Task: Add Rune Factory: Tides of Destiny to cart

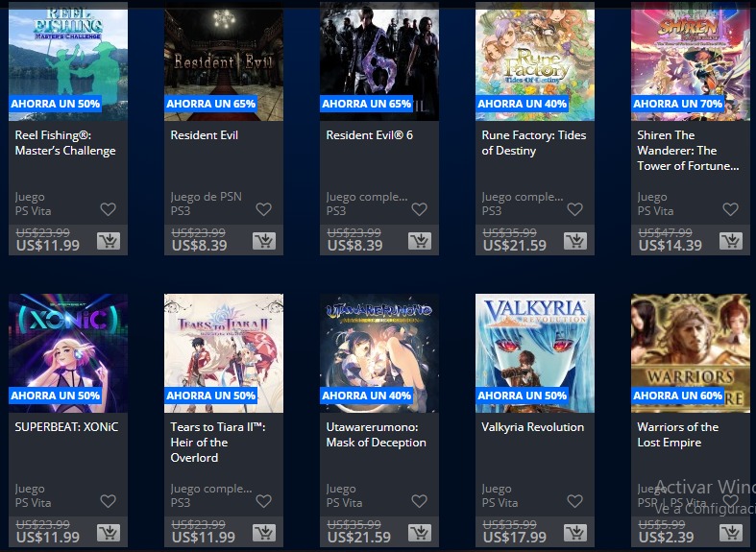Action: tap(575, 241)
